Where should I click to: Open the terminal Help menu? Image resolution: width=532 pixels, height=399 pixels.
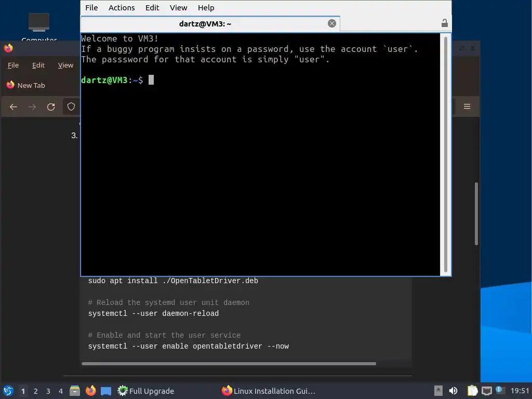pos(206,7)
